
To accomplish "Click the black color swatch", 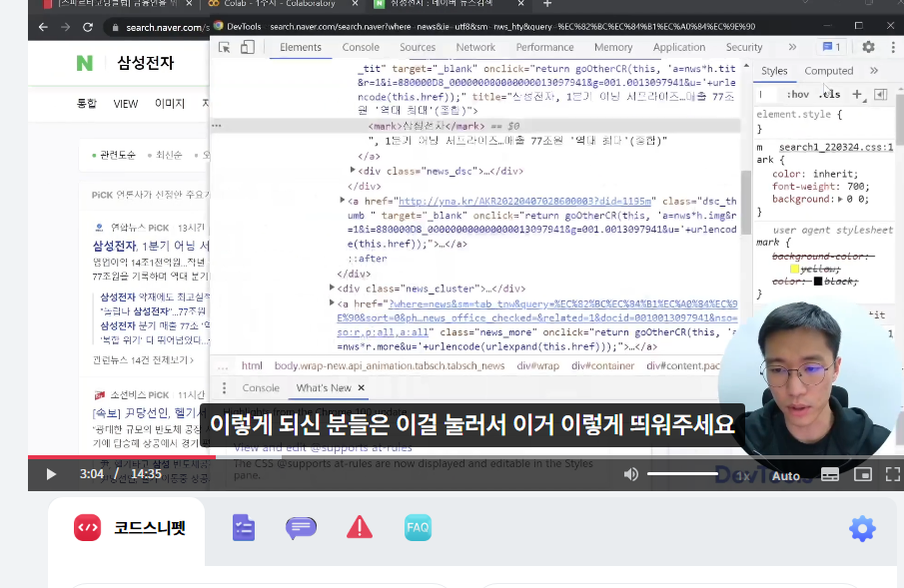I will point(817,282).
